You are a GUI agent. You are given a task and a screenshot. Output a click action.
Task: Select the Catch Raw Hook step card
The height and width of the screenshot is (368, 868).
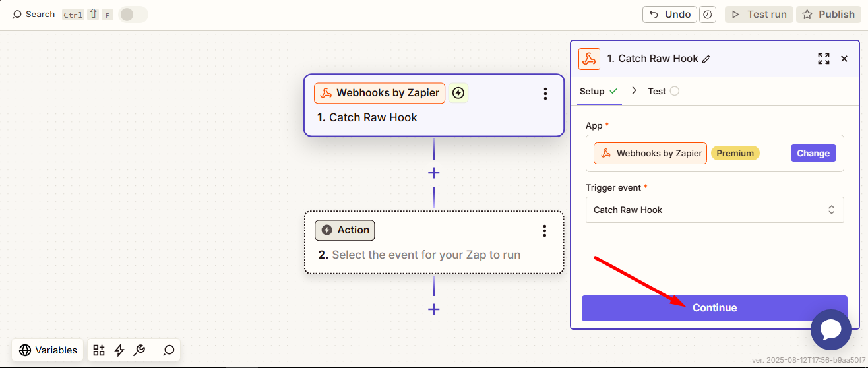click(x=434, y=106)
